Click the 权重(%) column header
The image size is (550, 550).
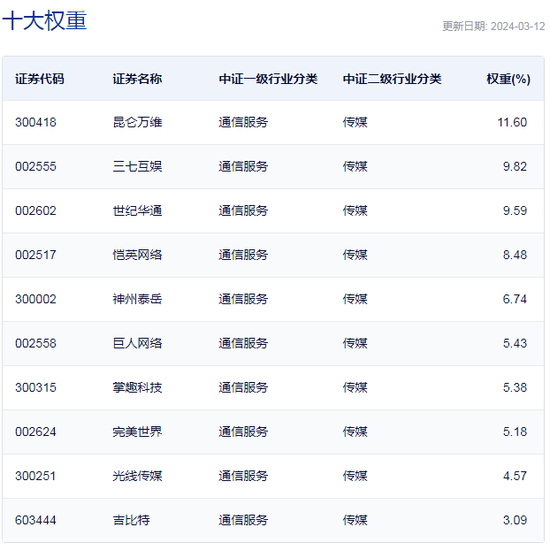click(x=508, y=79)
